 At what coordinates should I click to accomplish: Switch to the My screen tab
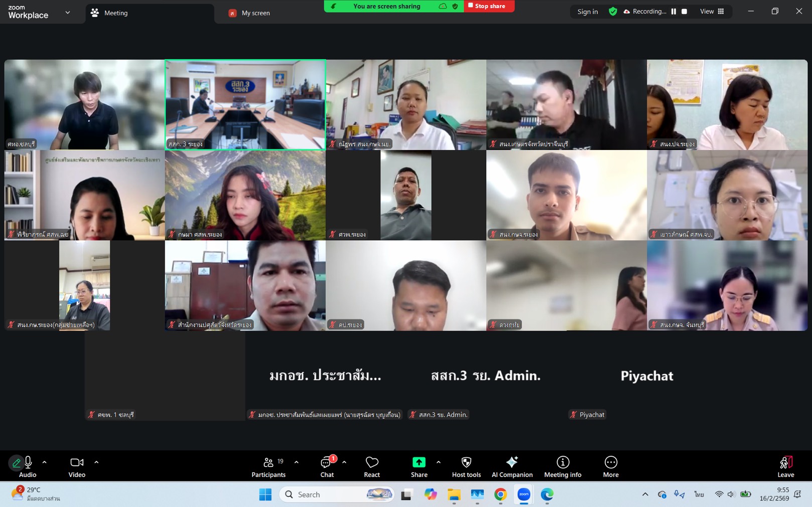point(255,13)
